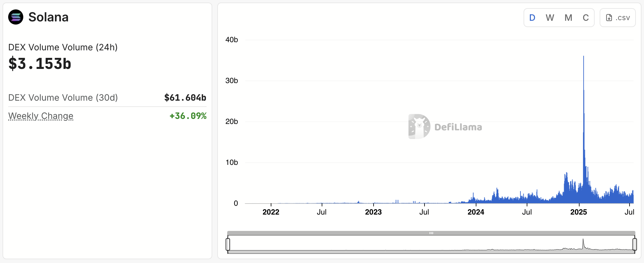The image size is (644, 263).
Task: Click the right range slider handle
Action: [635, 244]
